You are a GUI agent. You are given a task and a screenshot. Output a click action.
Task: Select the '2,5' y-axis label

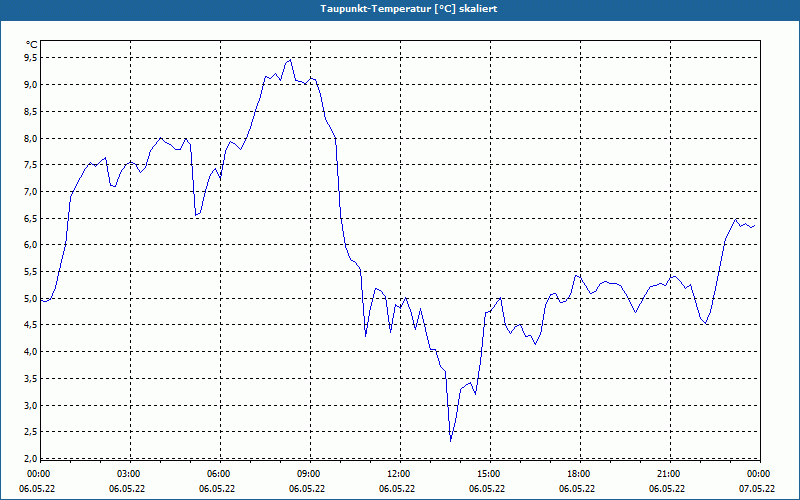pyautogui.click(x=31, y=432)
